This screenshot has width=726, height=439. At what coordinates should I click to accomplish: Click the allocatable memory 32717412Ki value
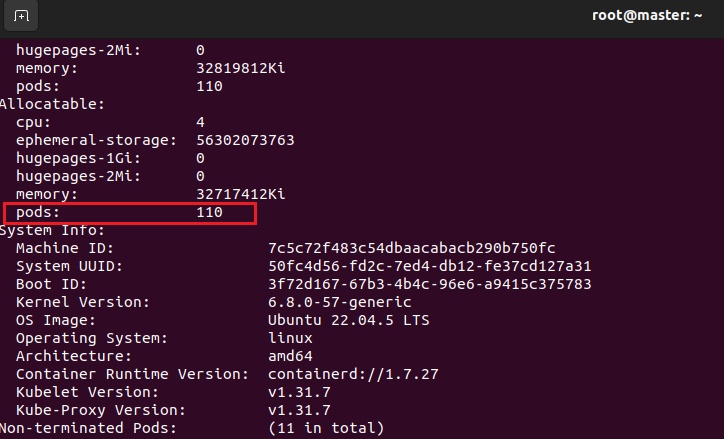241,194
